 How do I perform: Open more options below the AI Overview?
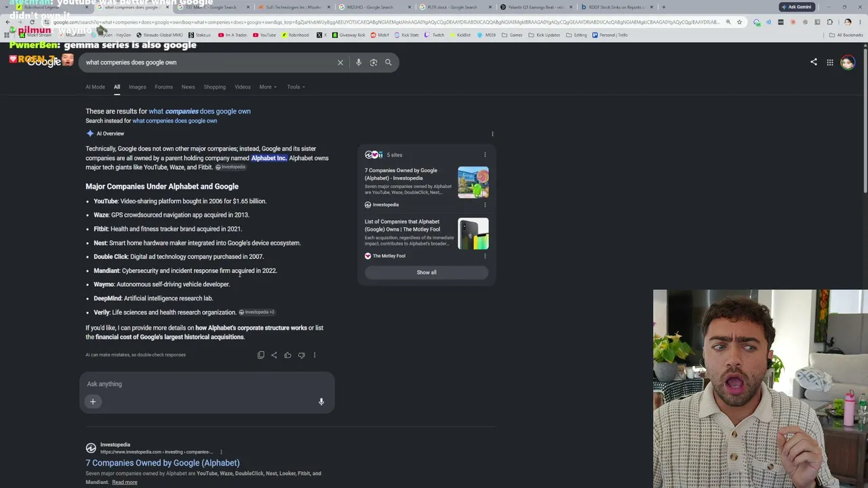(x=315, y=355)
